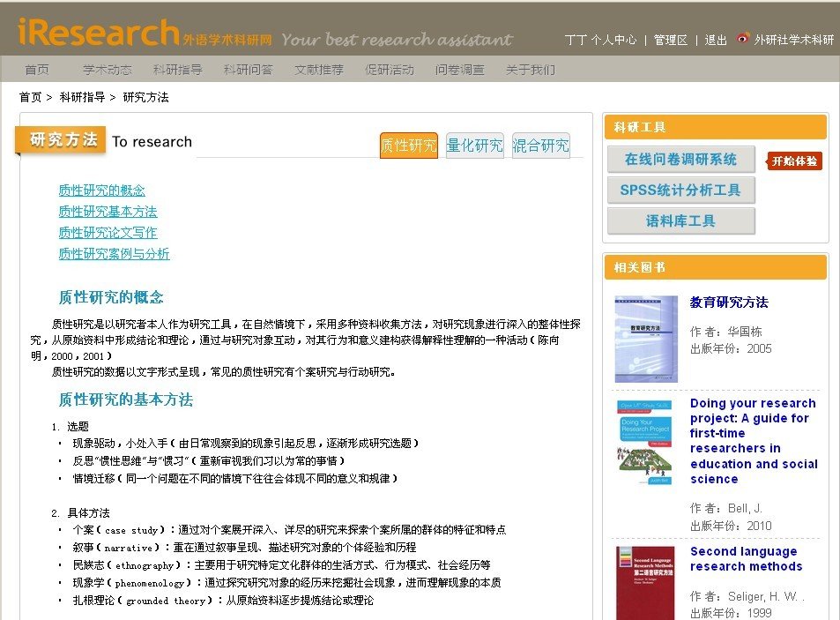Open the 质性研究论文写作 link

[x=108, y=233]
